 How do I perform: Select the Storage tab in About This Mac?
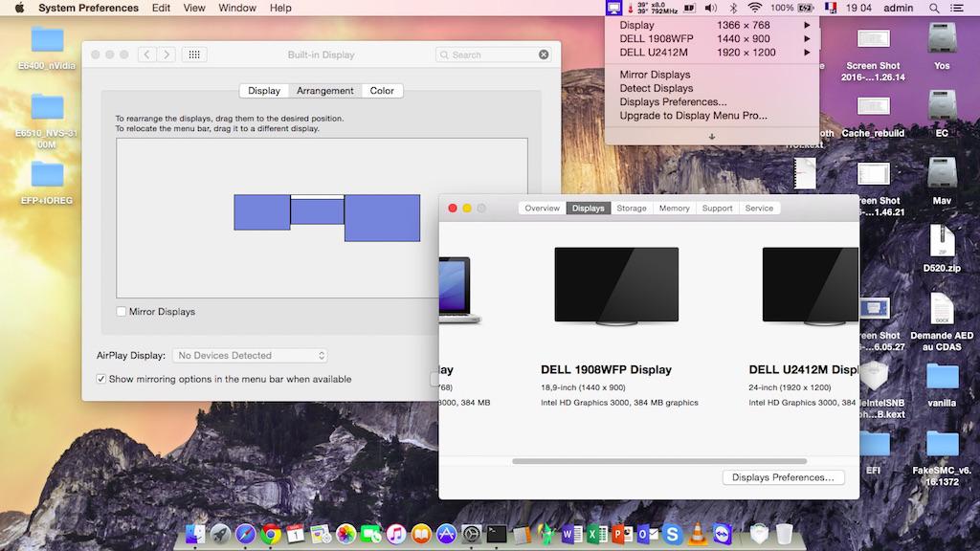point(631,208)
